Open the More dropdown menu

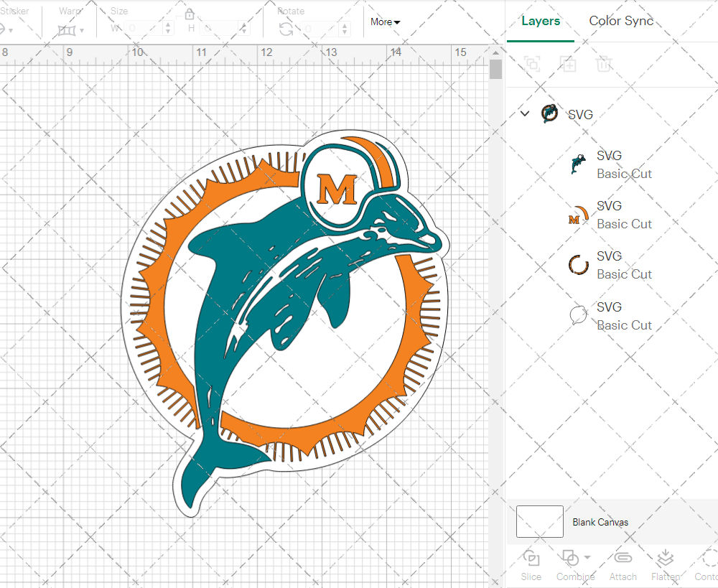(x=385, y=22)
